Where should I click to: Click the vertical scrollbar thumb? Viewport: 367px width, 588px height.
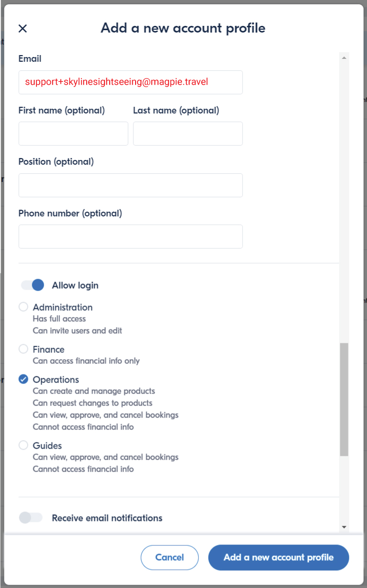click(x=344, y=399)
